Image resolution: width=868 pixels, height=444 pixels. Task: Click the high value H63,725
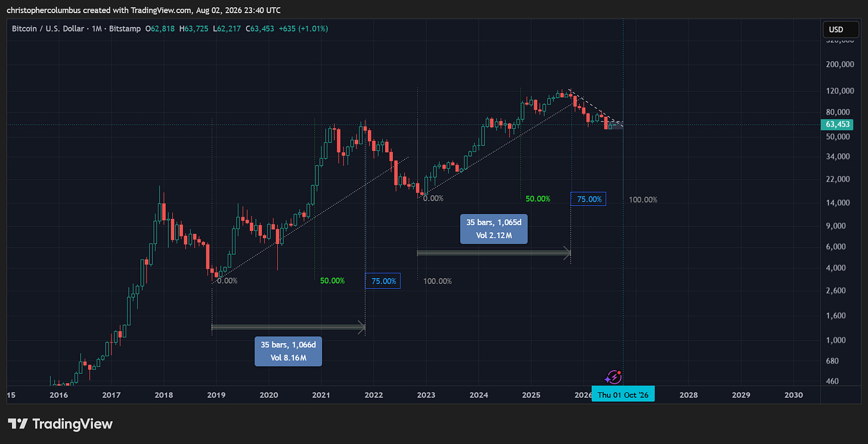tap(194, 29)
